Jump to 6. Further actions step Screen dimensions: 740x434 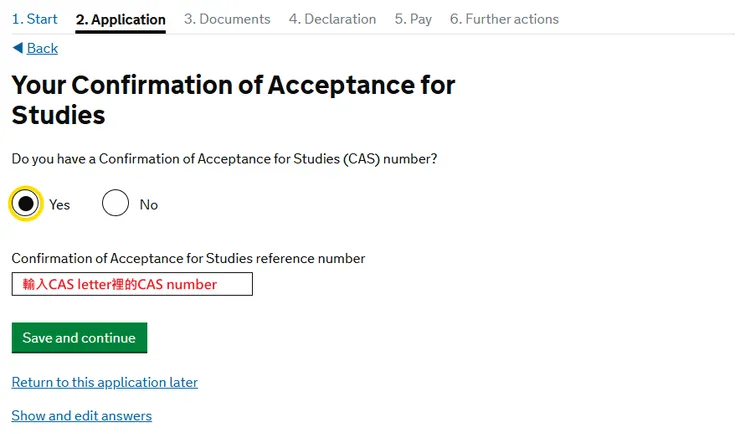pos(504,19)
